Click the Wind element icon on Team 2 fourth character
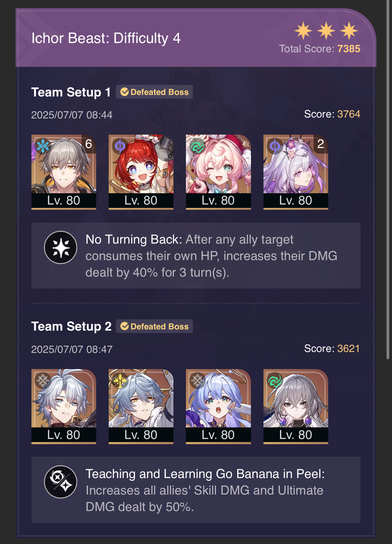 pyautogui.click(x=275, y=380)
